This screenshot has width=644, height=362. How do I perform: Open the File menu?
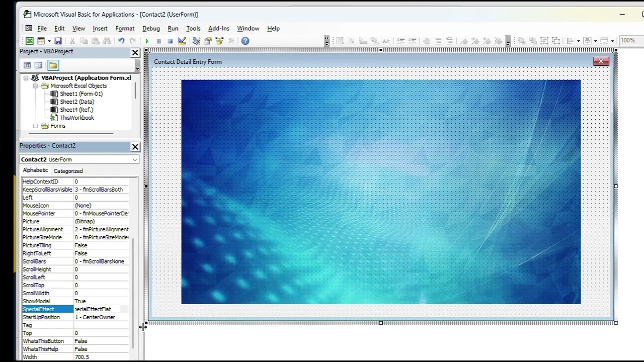42,29
